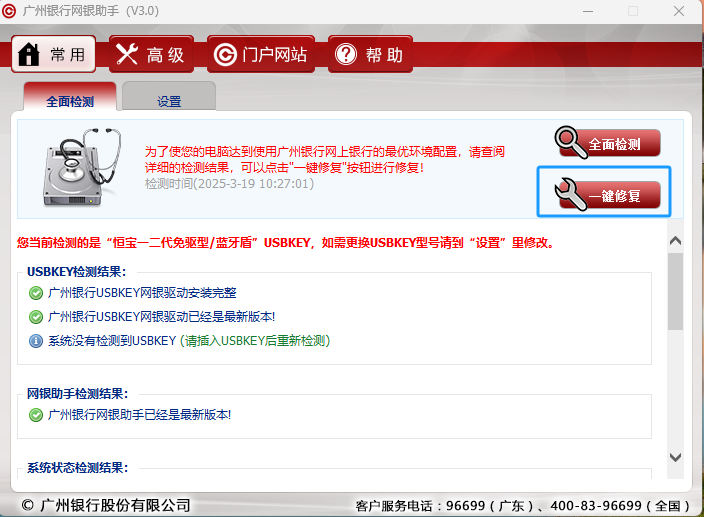Select the 全面检测 tab
This screenshot has width=704, height=517.
(69, 101)
